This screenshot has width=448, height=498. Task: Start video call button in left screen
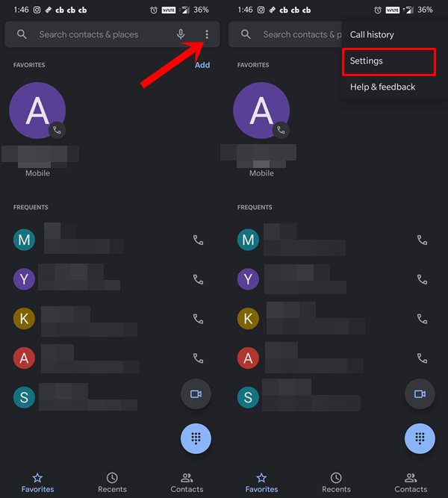(x=196, y=394)
